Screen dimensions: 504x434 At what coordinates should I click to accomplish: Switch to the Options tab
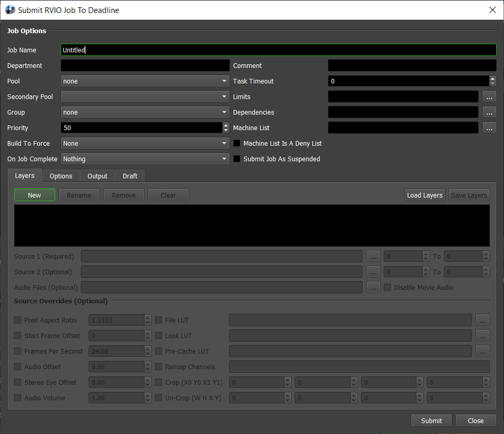[x=61, y=176]
